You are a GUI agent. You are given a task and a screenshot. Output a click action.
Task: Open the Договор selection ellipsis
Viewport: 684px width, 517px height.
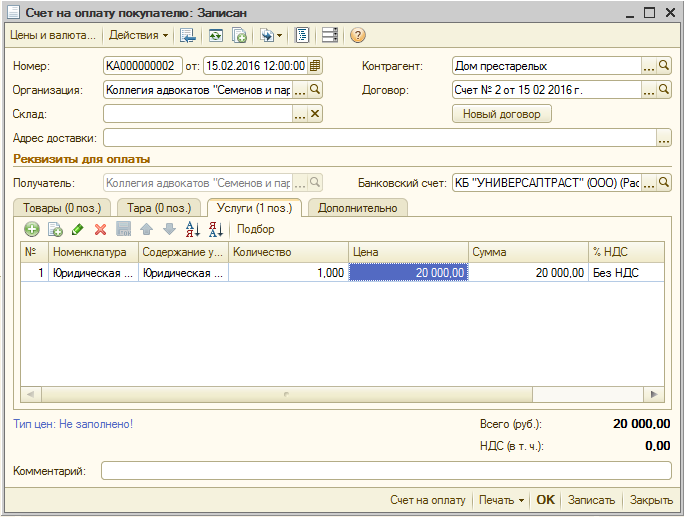649,90
